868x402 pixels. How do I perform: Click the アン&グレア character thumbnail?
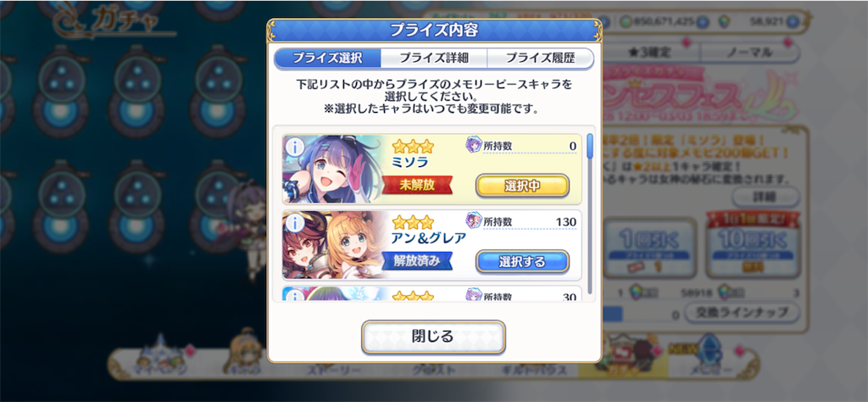pos(335,244)
